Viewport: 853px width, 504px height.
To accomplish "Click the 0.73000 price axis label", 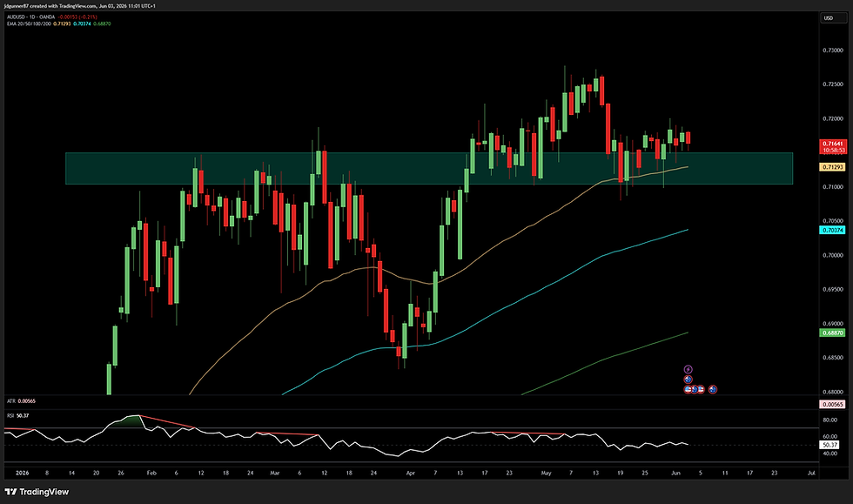I will pyautogui.click(x=833, y=50).
